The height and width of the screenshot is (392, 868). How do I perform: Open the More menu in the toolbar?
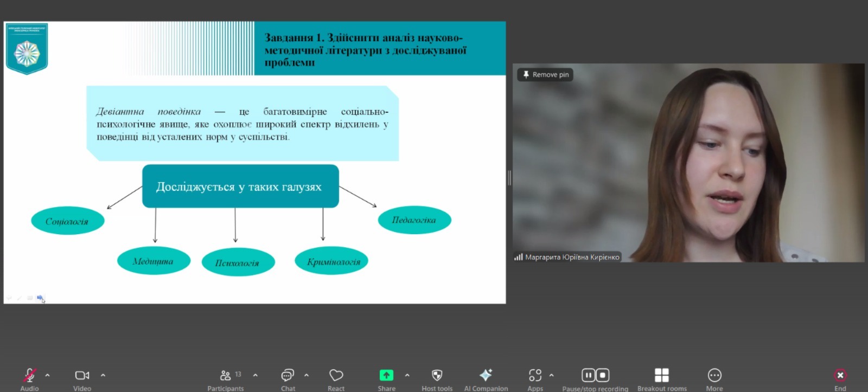(x=714, y=375)
